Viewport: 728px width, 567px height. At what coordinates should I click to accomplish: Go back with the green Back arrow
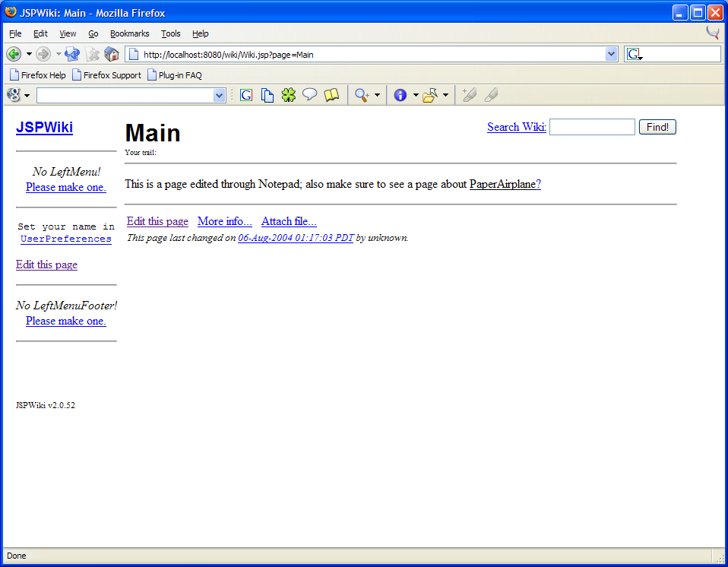click(x=14, y=54)
